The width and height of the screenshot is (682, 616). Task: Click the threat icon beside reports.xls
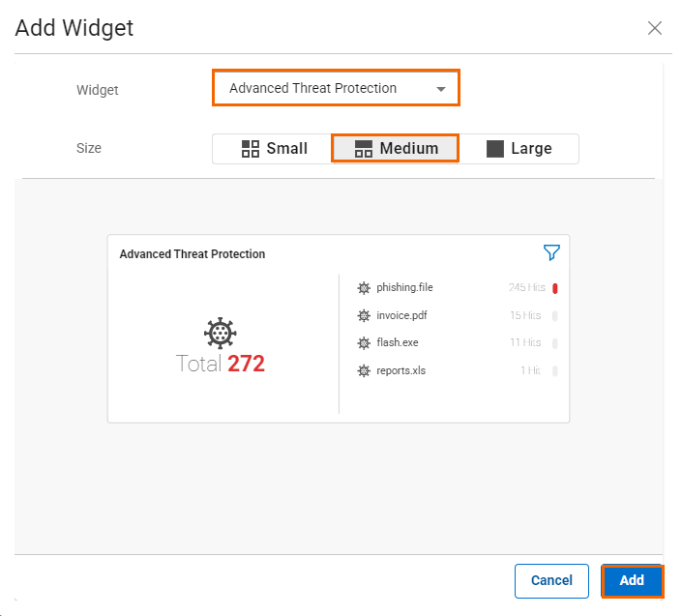(x=364, y=370)
